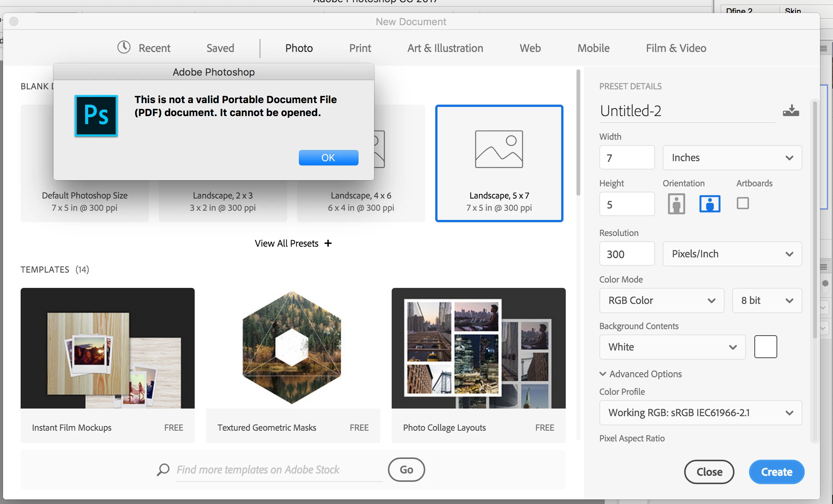Enable the Artboards checkbox
Viewport: 833px width, 504px height.
point(743,203)
